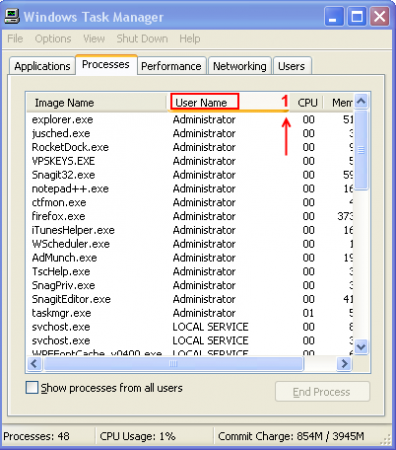
Task: Click the CPU Usage: 1% status entry
Action: click(137, 436)
